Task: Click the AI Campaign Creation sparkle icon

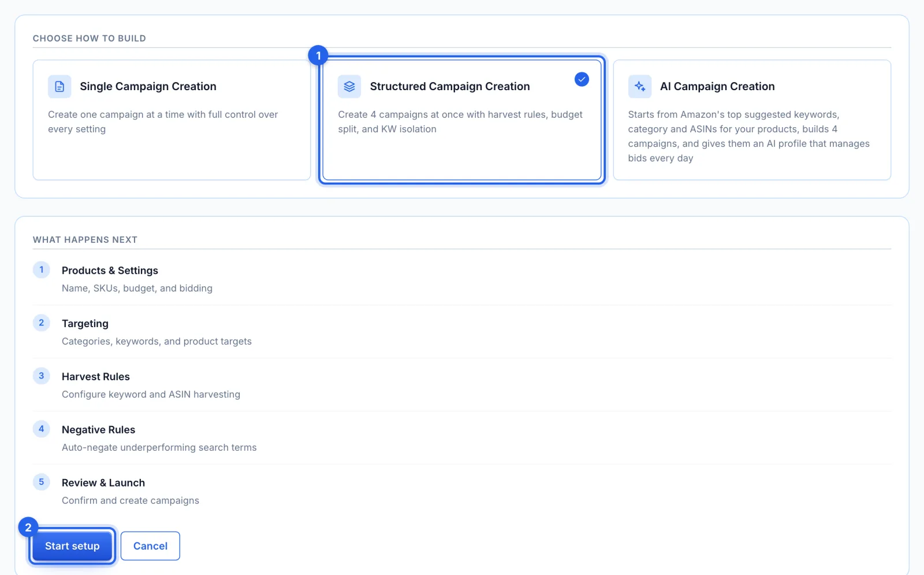Action: coord(640,87)
